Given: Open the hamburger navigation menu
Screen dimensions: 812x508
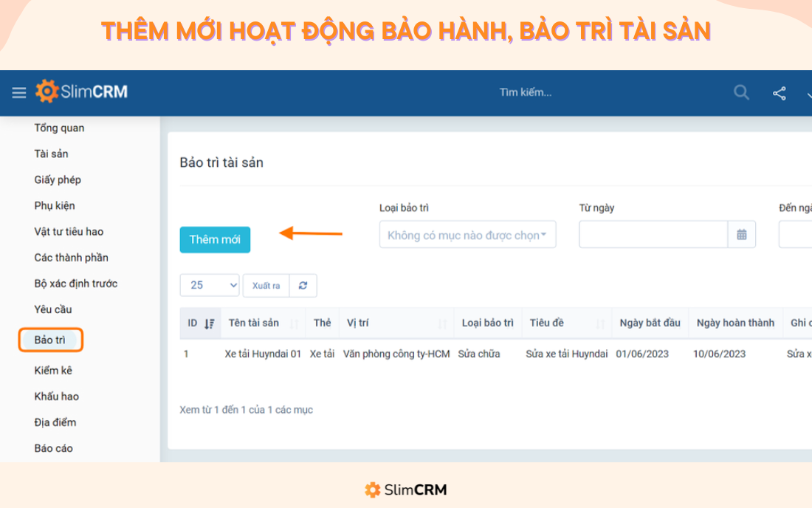Looking at the screenshot, I should (x=18, y=92).
